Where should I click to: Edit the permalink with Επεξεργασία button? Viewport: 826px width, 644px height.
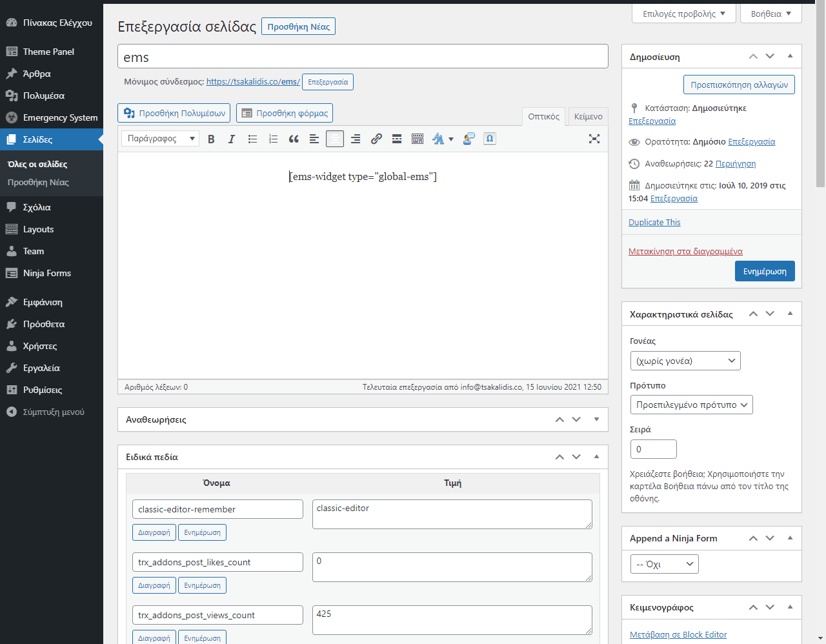pos(328,82)
